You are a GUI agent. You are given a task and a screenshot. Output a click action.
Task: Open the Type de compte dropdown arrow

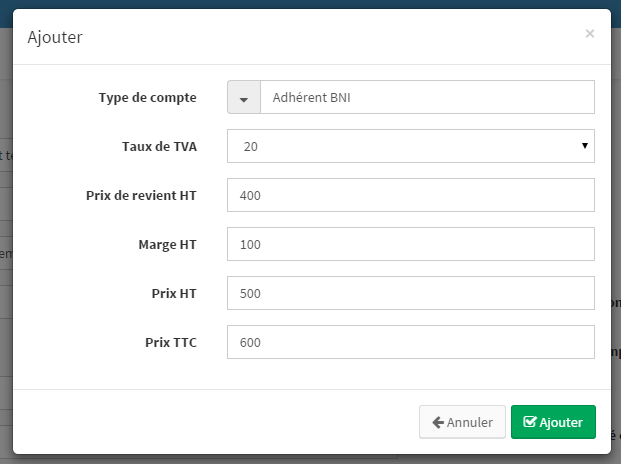tap(244, 97)
